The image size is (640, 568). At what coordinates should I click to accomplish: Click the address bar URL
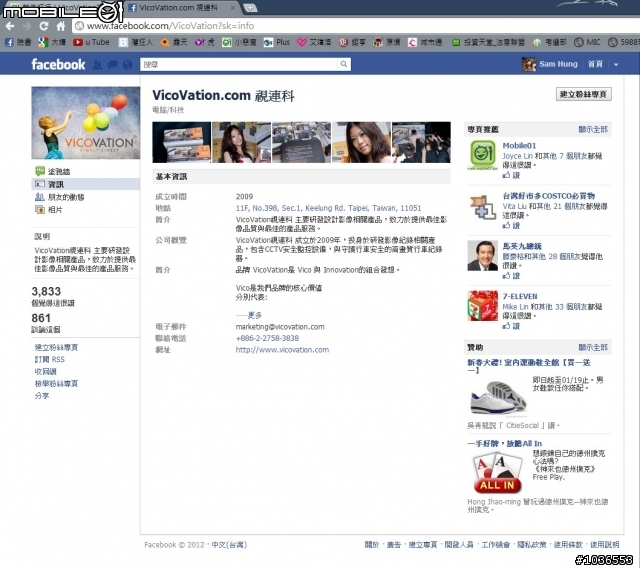click(x=170, y=26)
